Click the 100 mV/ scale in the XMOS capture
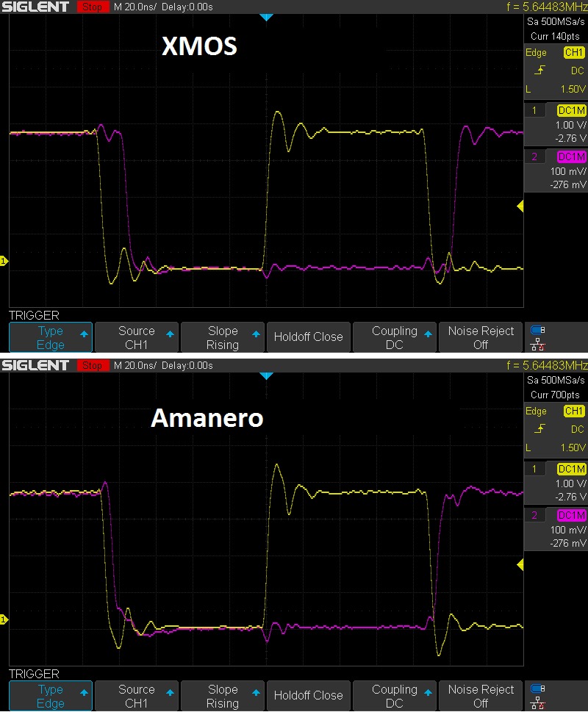 click(x=568, y=171)
